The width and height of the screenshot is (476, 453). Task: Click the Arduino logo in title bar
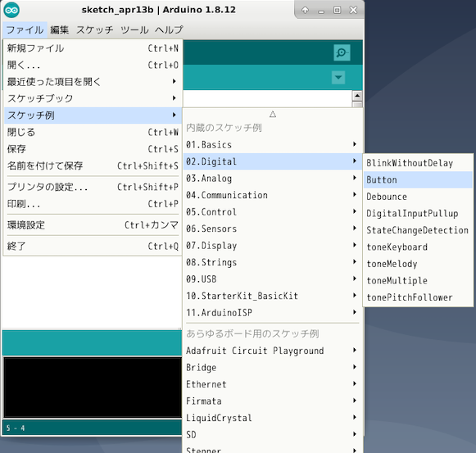point(11,10)
